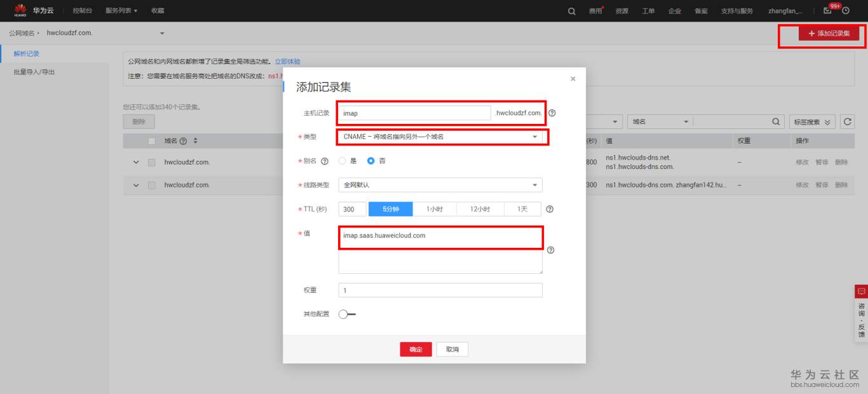Select the 1天 TTL preset
Screen dimensions: 868x394
click(x=522, y=209)
